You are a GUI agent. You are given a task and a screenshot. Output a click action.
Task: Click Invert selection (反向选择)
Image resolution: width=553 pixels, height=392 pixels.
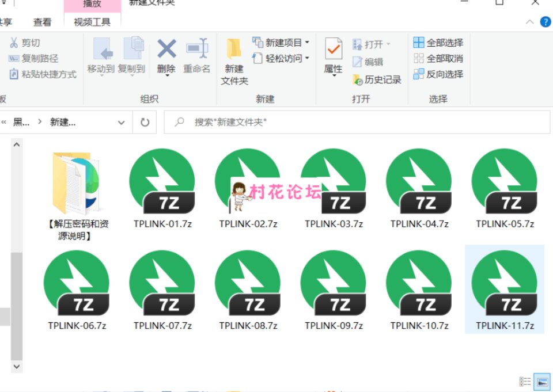coord(438,74)
